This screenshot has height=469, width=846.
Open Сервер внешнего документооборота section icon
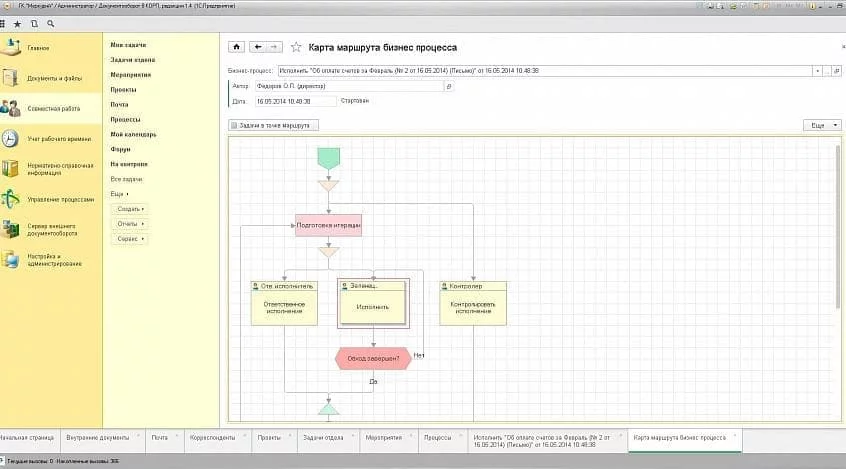point(10,229)
